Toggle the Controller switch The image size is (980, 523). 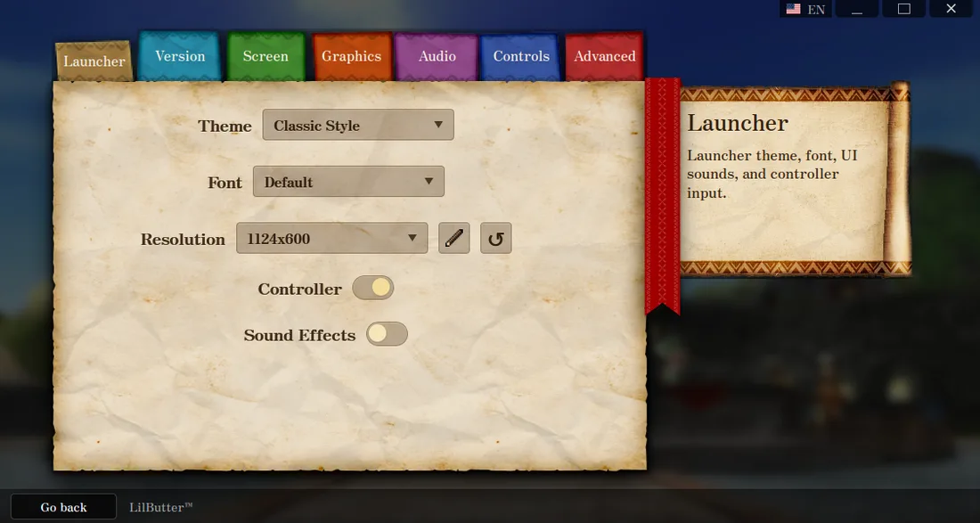pos(373,288)
